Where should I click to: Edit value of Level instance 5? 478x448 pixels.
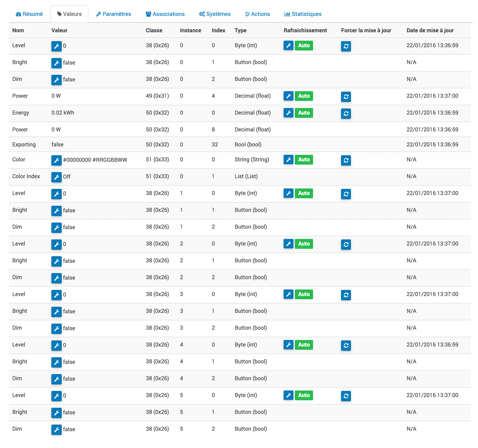pos(57,396)
